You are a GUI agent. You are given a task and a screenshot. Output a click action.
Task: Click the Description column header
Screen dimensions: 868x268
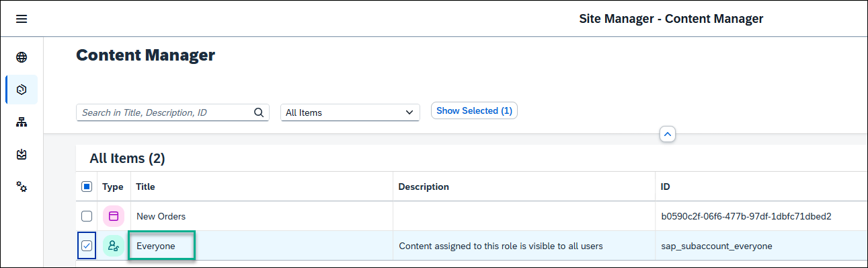(424, 187)
